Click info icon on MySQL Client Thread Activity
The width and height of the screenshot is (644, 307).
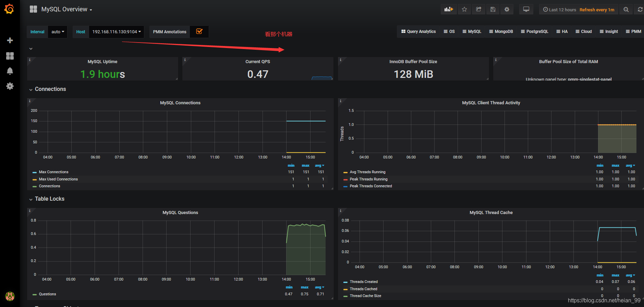(340, 101)
